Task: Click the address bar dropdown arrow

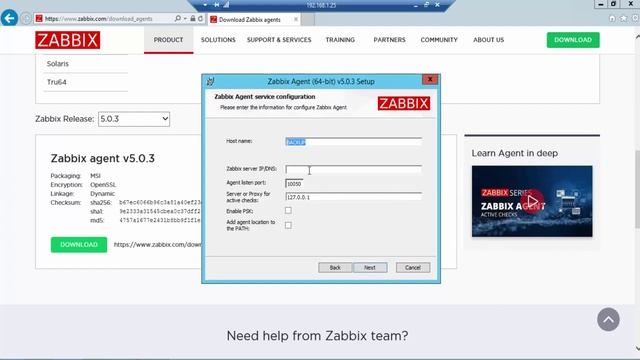Action: 185,19
